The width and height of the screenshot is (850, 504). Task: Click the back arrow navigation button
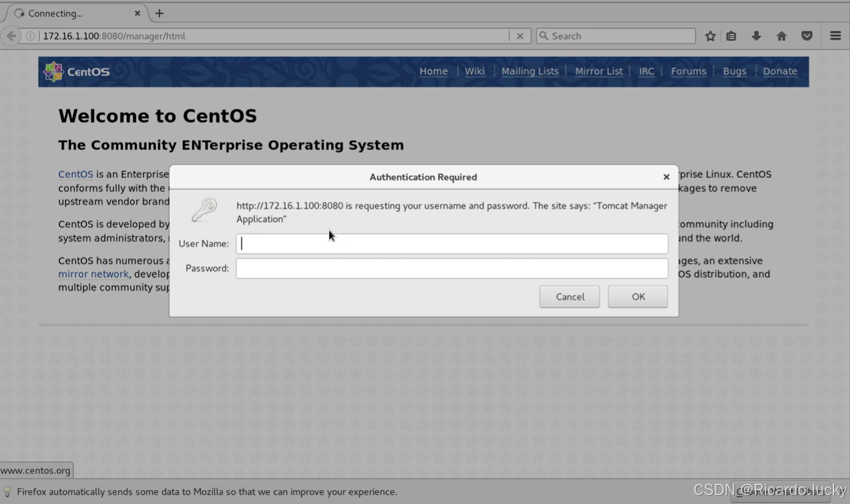(x=11, y=36)
